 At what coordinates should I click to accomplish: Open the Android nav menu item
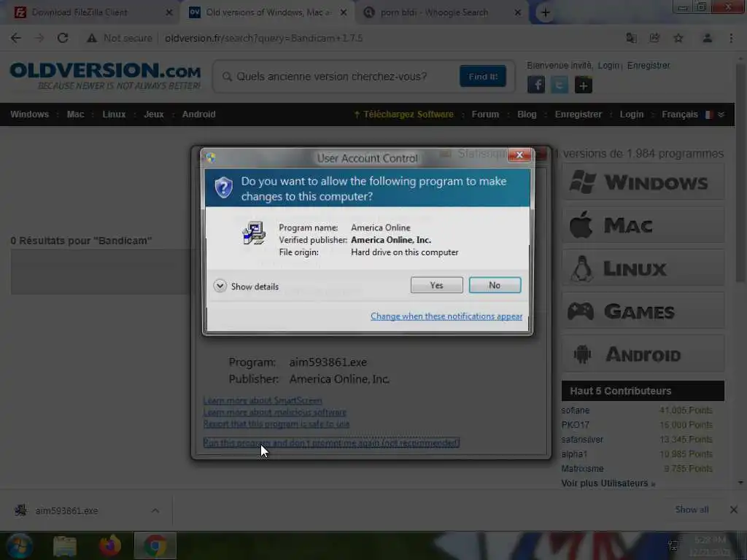click(198, 114)
